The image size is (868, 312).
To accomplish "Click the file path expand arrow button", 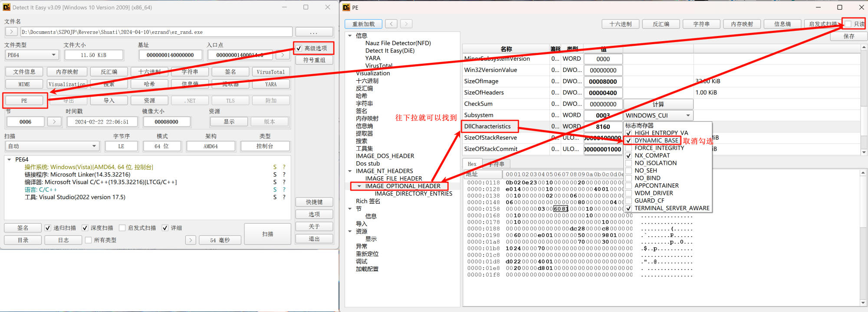I will tap(11, 32).
